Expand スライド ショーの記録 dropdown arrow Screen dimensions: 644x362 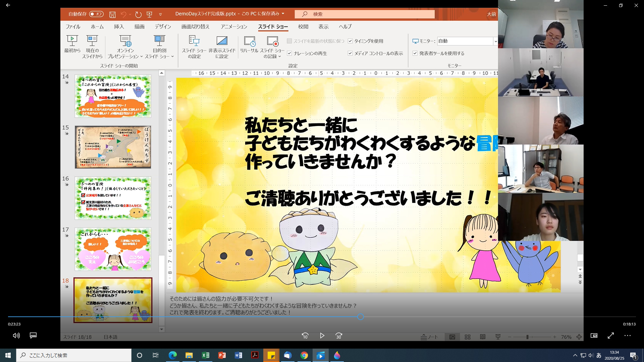click(280, 57)
